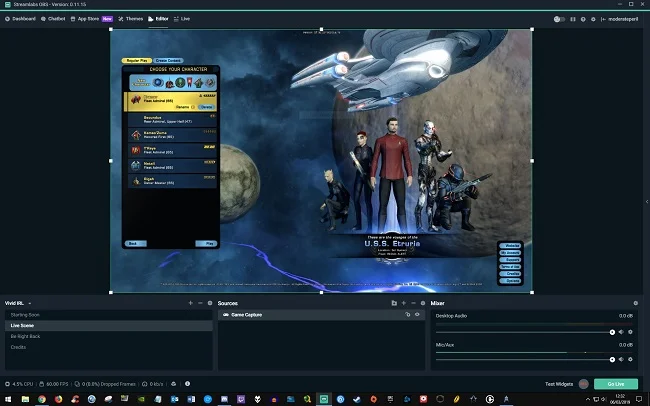The height and width of the screenshot is (406, 650).
Task: Open the info icon in status bar
Action: (187, 384)
